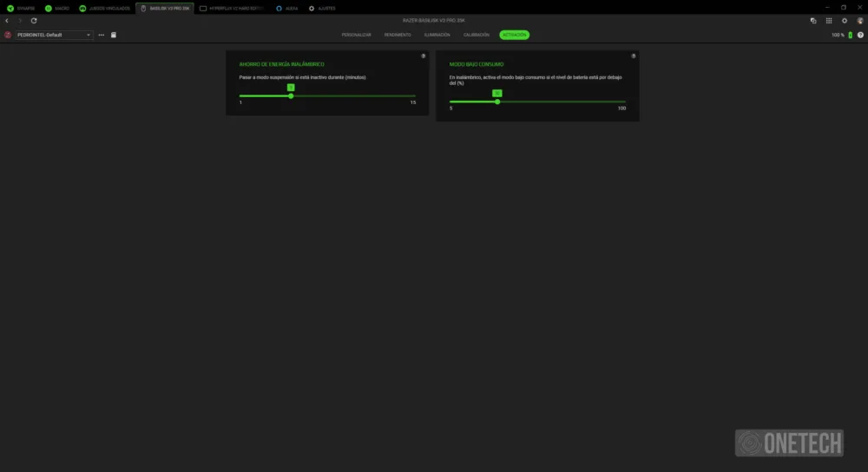Open the modules grid icon

829,21
